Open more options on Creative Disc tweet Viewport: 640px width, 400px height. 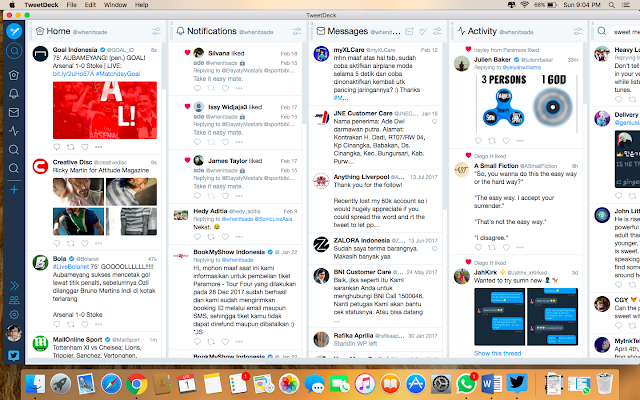click(x=98, y=243)
